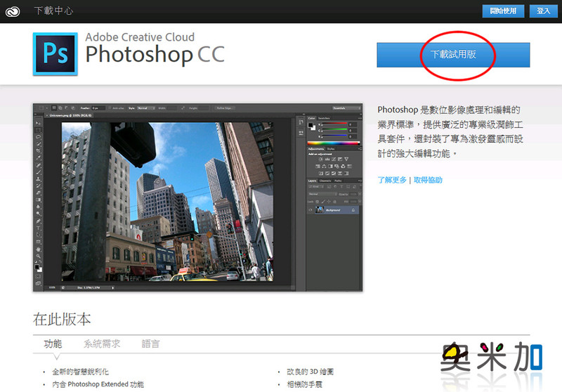Click the 在此版本 heading
Image resolution: width=562 pixels, height=392 pixels.
(x=62, y=319)
